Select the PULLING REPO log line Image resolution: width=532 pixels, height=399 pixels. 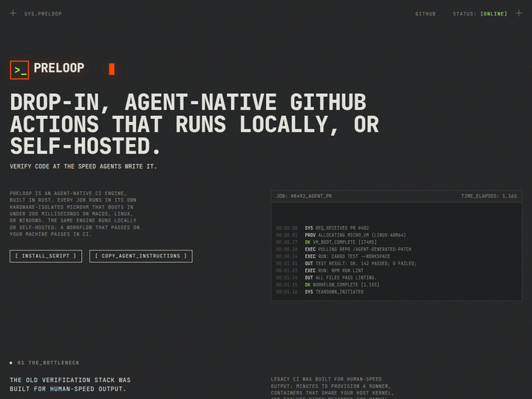click(344, 250)
